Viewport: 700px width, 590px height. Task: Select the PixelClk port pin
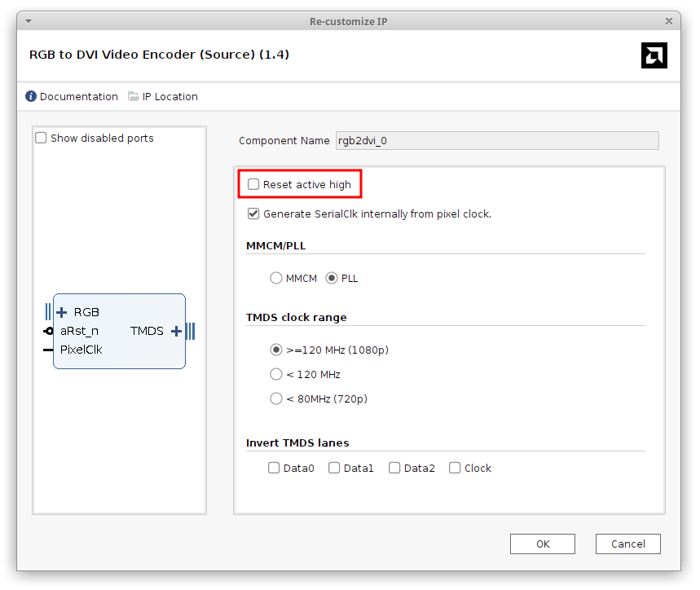48,350
